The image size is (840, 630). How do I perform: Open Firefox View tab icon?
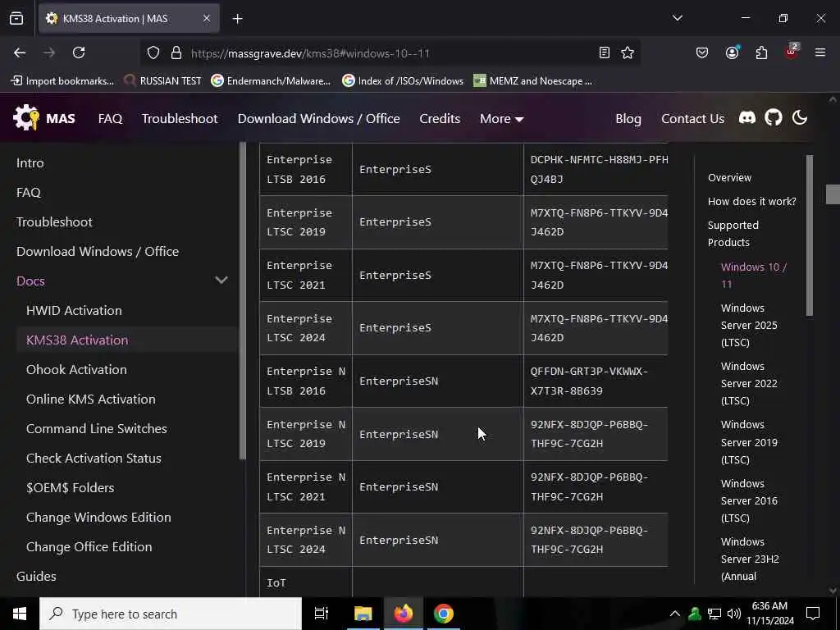[x=16, y=19]
